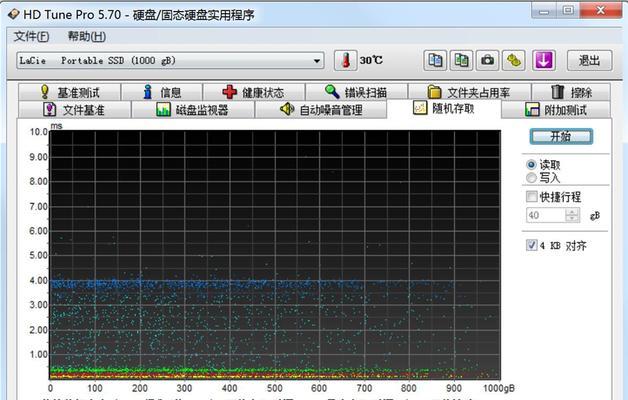
Task: Switch to the 错误扫描 error scan tab
Action: coord(356,92)
